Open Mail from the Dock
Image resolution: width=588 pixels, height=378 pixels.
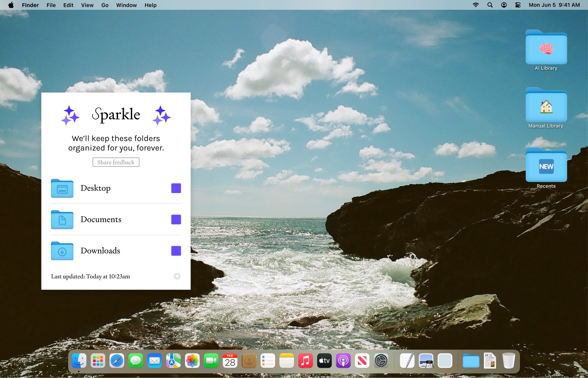(155, 361)
